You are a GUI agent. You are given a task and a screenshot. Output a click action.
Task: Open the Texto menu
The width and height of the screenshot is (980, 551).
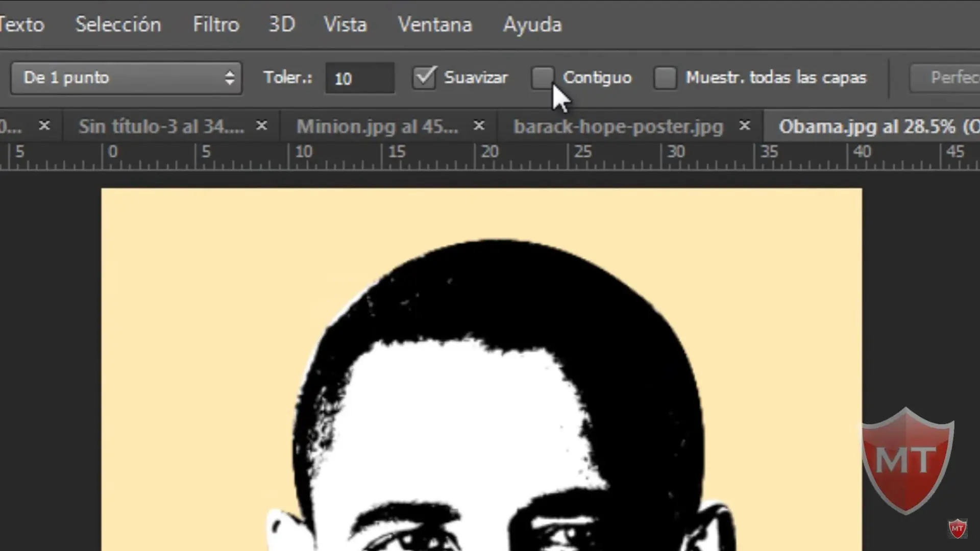(x=21, y=24)
